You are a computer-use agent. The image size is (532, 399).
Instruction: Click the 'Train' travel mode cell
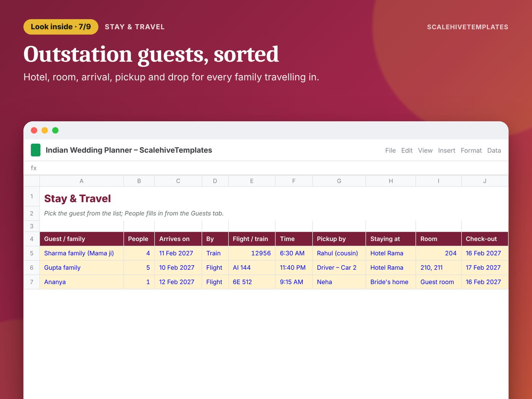(x=215, y=253)
